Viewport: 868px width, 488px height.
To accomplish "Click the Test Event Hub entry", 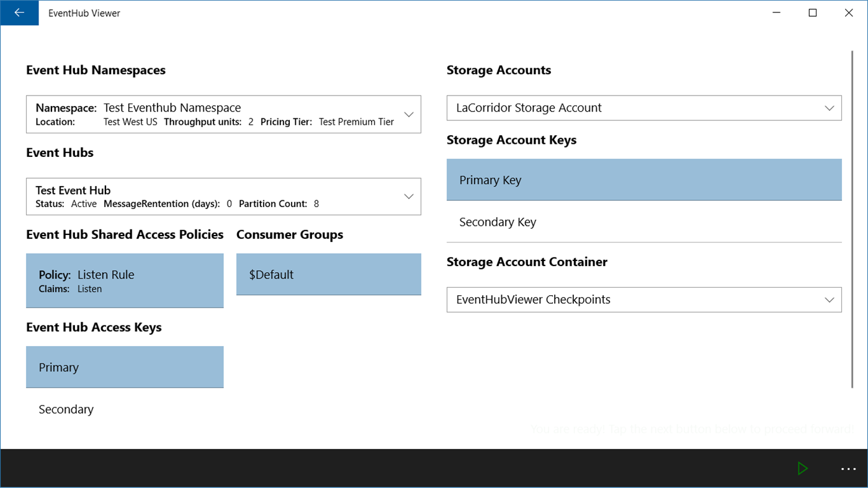I will pyautogui.click(x=73, y=190).
